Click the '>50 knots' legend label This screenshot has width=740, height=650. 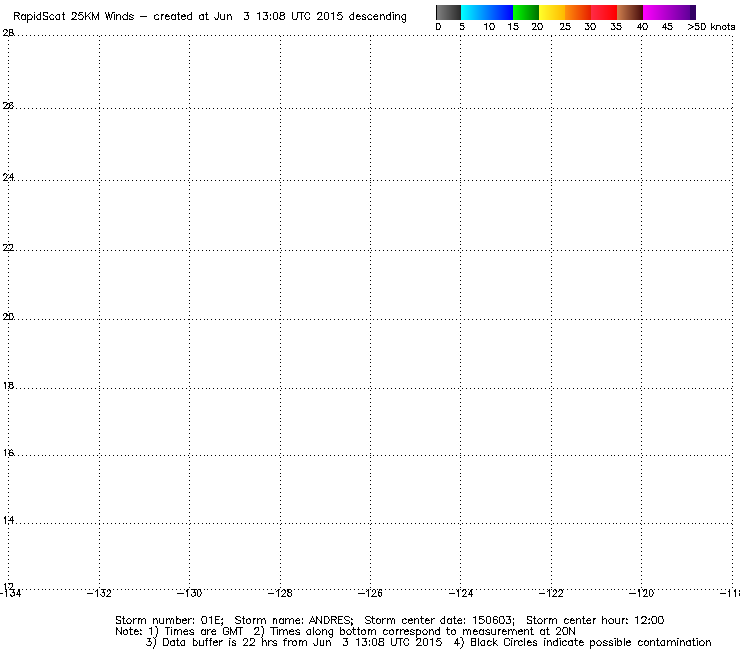tap(711, 27)
